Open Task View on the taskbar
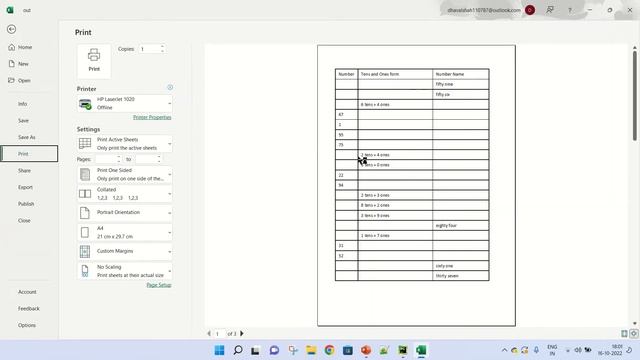The image size is (640, 360). point(256,350)
